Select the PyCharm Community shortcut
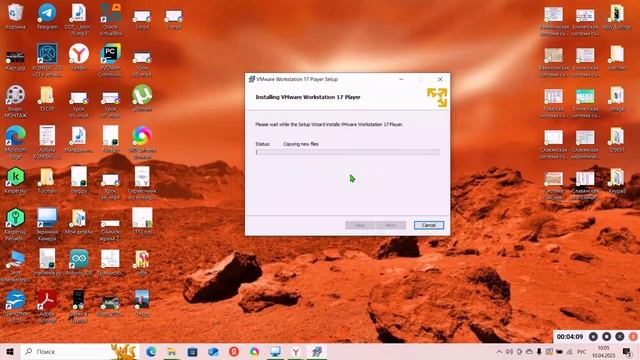The width and height of the screenshot is (640, 360). pos(110,60)
